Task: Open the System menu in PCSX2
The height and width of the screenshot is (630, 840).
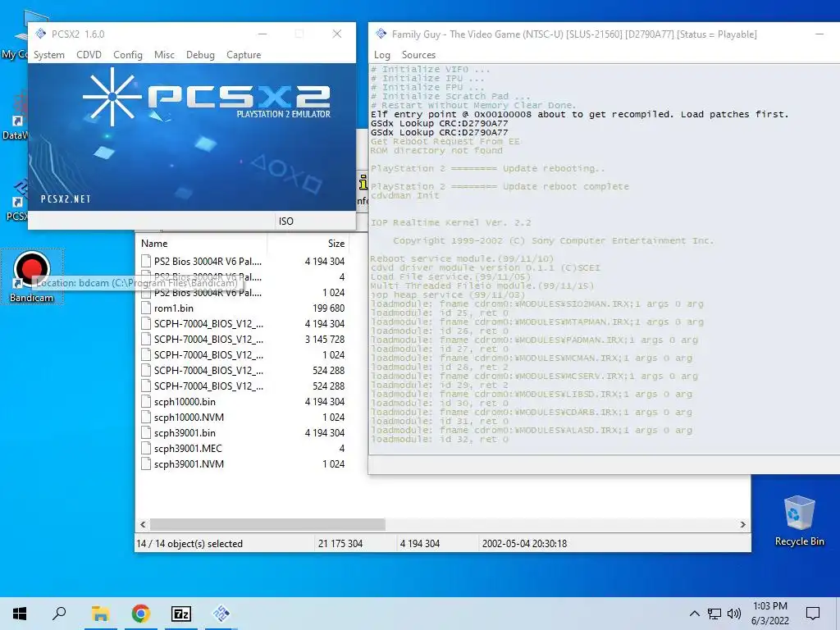Action: click(48, 55)
